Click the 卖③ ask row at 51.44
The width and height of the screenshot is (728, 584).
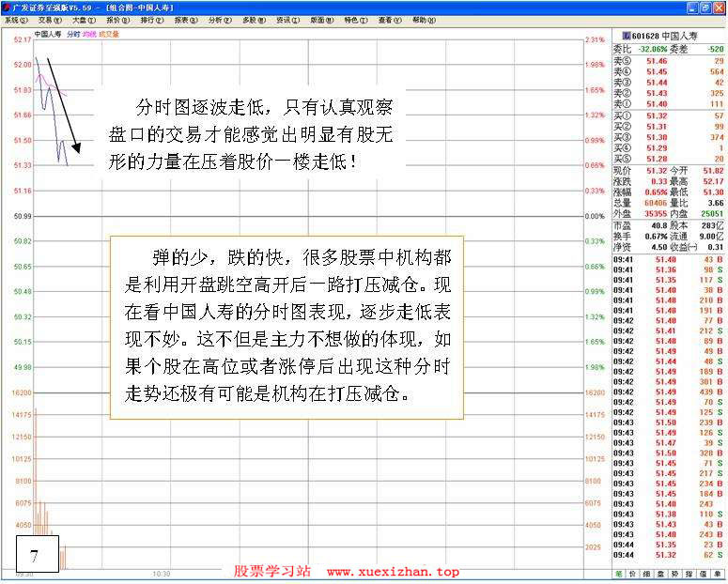pos(669,83)
